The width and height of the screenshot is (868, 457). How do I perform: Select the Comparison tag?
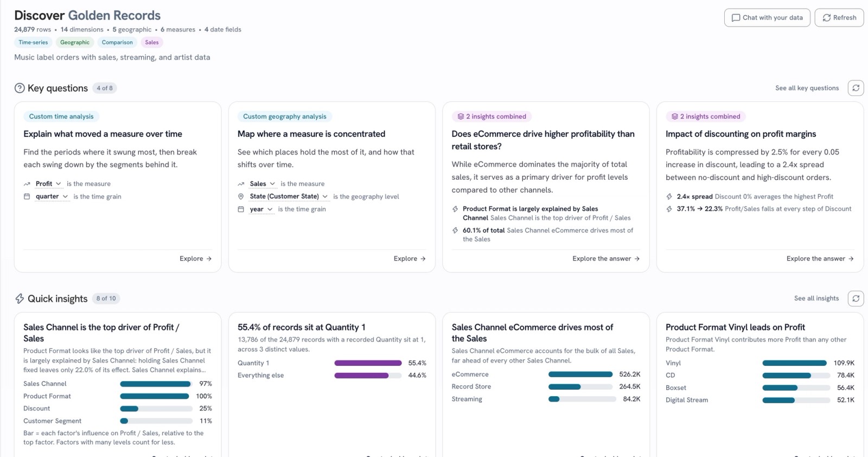pyautogui.click(x=117, y=42)
